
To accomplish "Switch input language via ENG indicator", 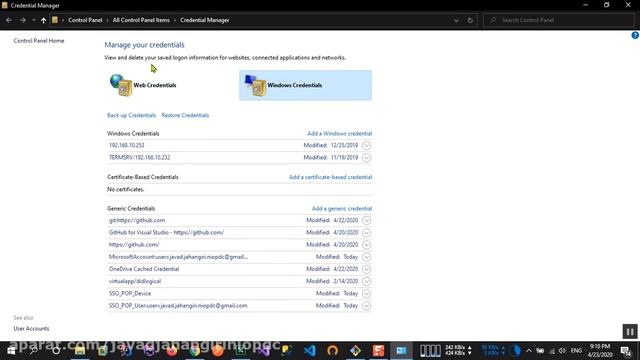I will pos(576,351).
